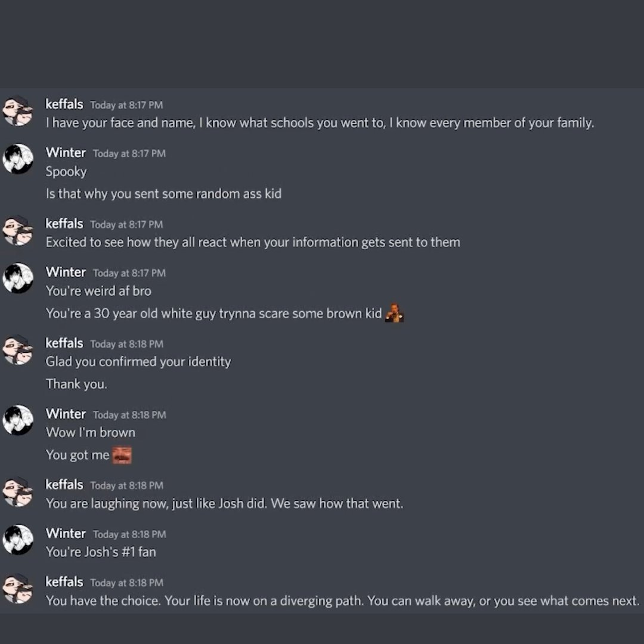Click the Winter username above "Spooky"
The width and height of the screenshot is (644, 644).
click(66, 153)
